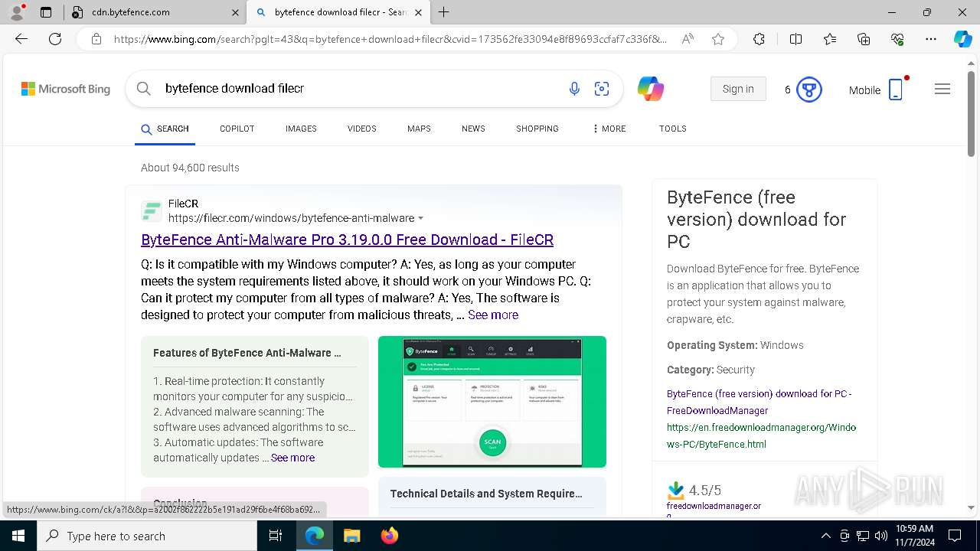980x551 pixels.
Task: Open the colorful Copilot icon beside search
Action: (x=651, y=89)
